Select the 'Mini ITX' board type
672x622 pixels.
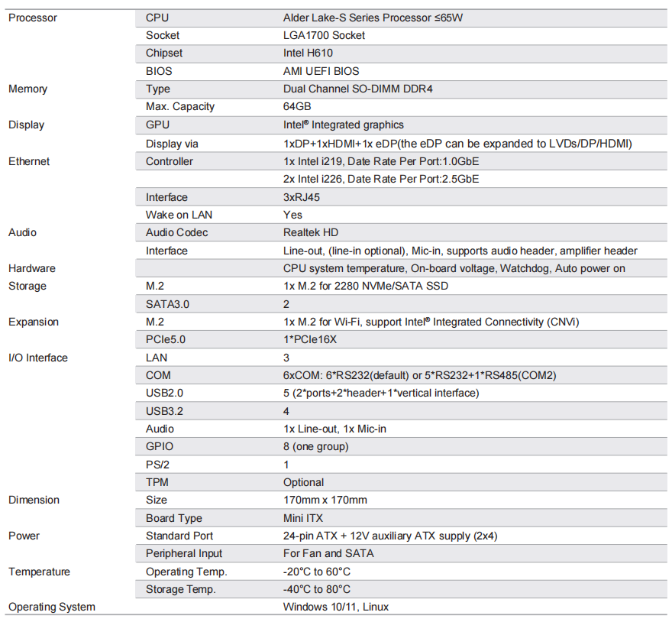[x=303, y=518]
